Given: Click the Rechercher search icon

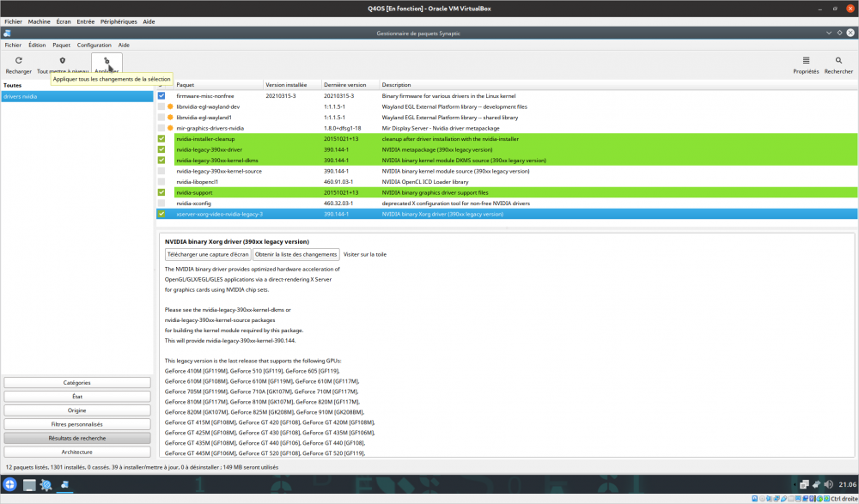Looking at the screenshot, I should coord(838,61).
